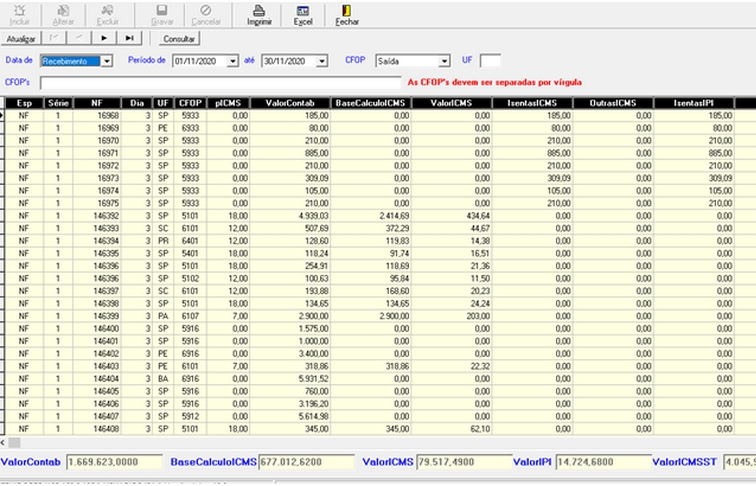
Task: Click the Consultar button
Action: (179, 39)
